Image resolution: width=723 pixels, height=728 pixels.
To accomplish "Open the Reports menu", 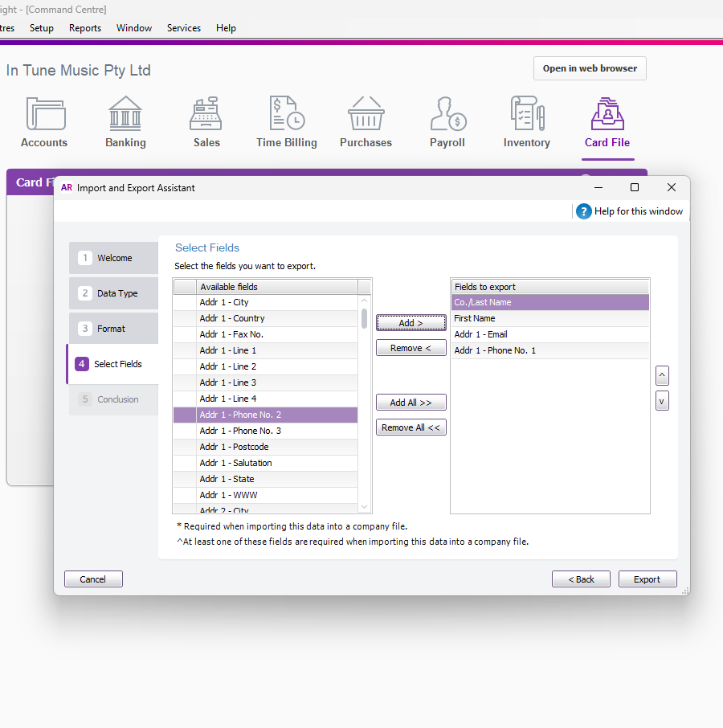I will coord(84,27).
